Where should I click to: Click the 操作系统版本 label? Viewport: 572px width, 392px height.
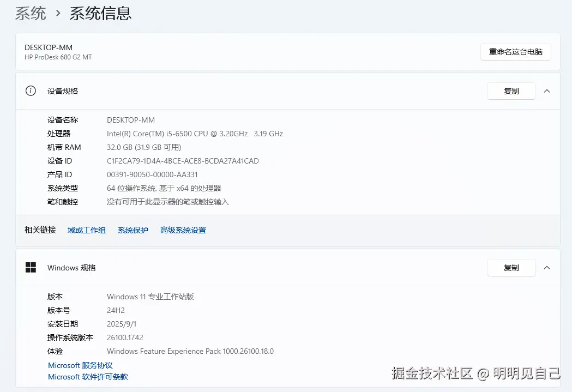(70, 337)
